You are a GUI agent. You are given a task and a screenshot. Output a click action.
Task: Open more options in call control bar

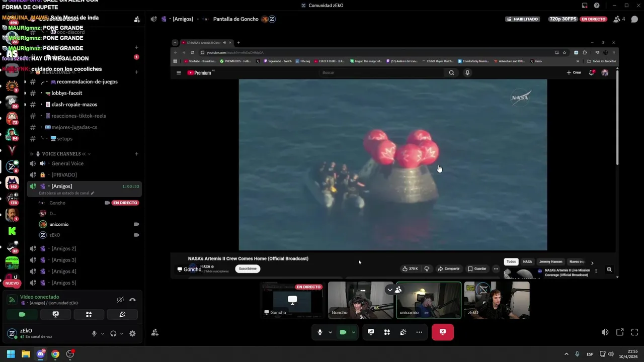pos(419,332)
